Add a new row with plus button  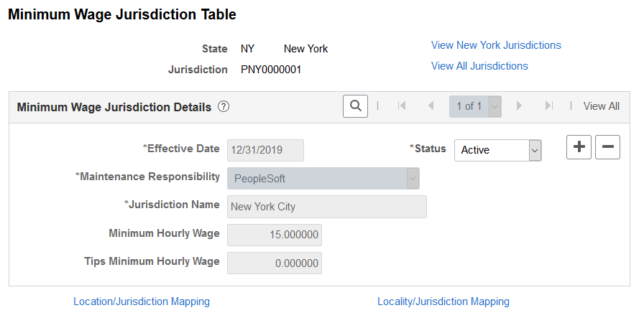(579, 147)
